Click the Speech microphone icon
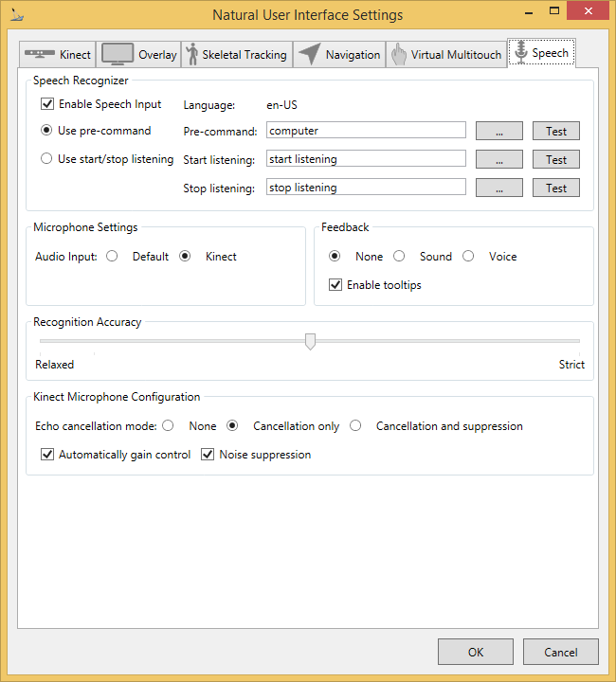 pyautogui.click(x=520, y=53)
